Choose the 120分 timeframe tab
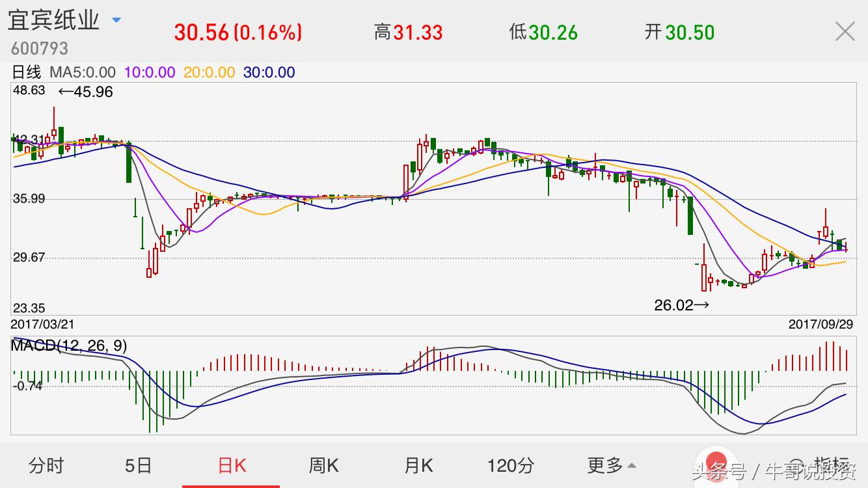This screenshot has height=488, width=868. 511,465
